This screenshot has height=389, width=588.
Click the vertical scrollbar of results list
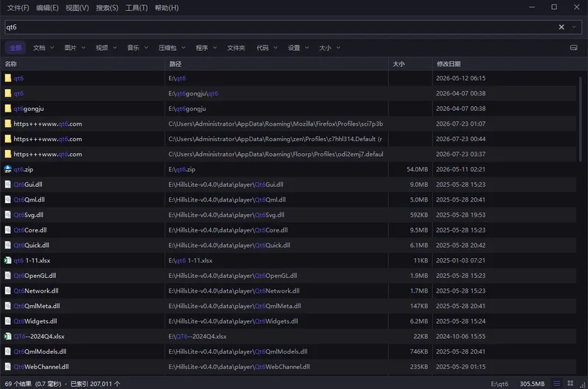[580, 119]
